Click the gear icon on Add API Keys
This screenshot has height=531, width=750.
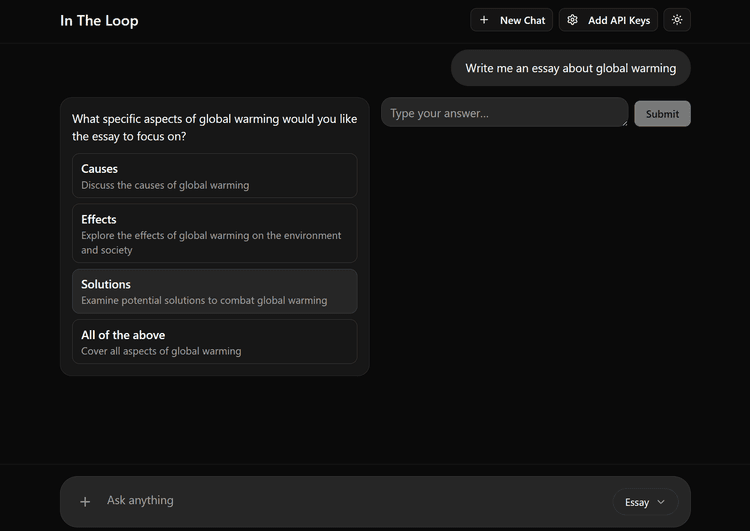coord(572,20)
